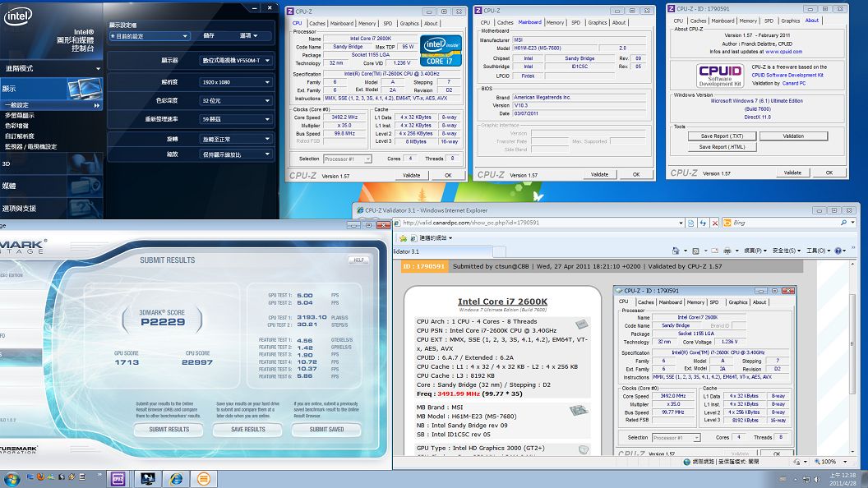The width and height of the screenshot is (868, 488).
Task: Open the Windows Start menu orb
Action: [x=12, y=479]
